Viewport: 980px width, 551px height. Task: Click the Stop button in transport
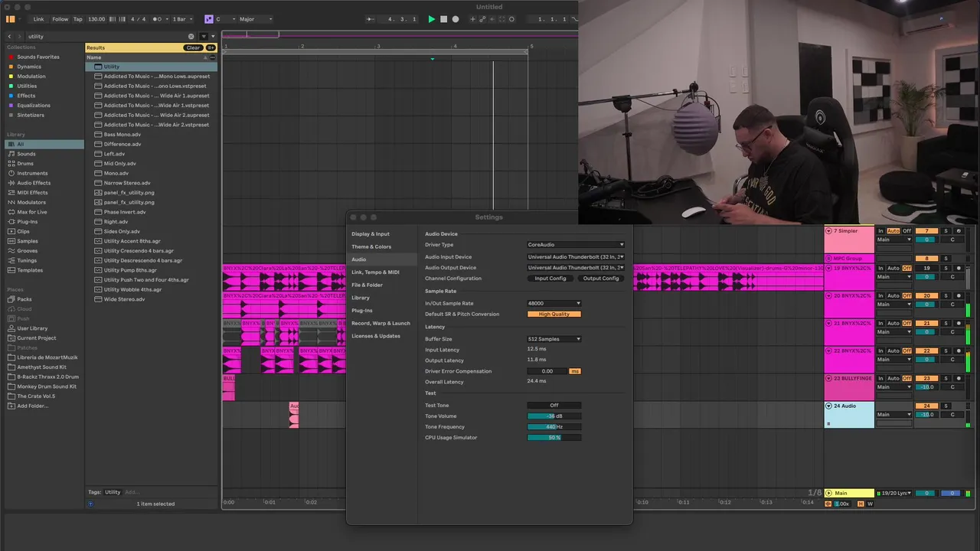[x=443, y=19]
